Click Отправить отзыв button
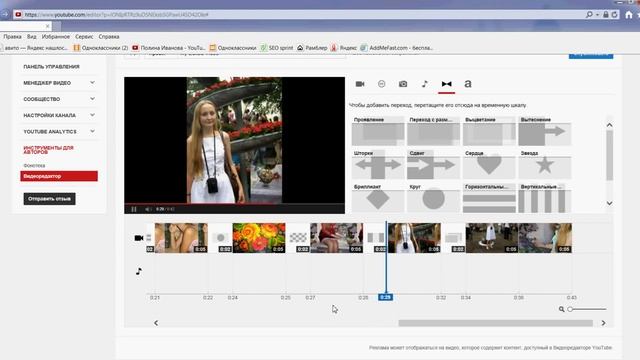Screen dimensions: 640x360 49,199
